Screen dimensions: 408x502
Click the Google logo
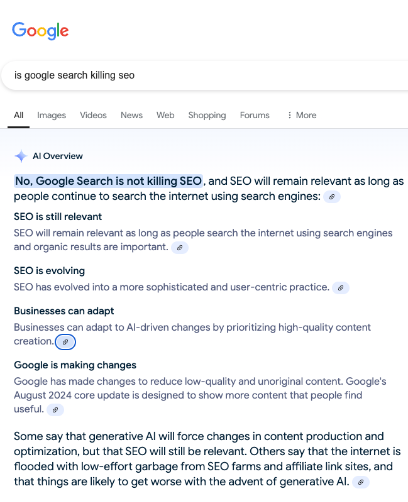pos(40,31)
